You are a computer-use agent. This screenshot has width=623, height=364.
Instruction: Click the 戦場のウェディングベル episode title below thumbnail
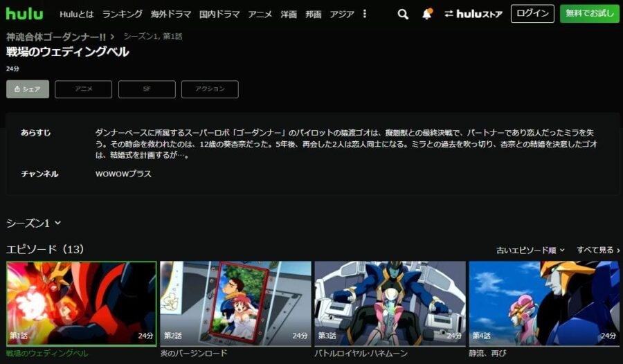[x=47, y=353]
